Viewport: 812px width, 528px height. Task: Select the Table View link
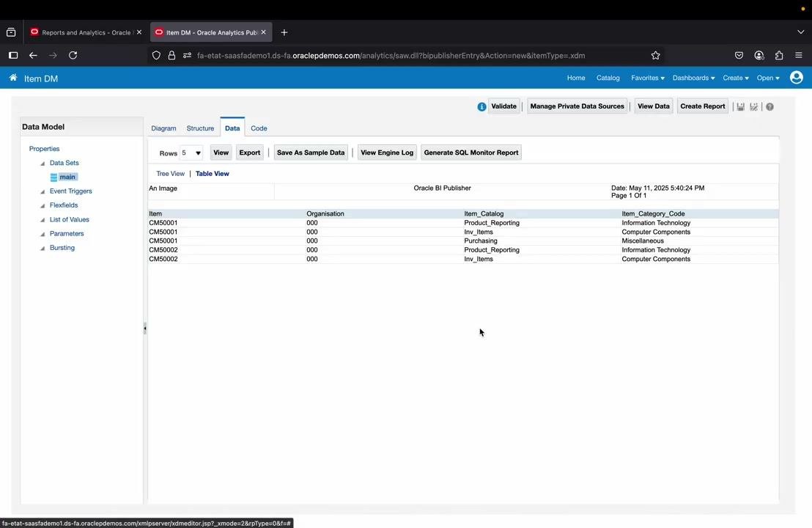[x=213, y=174]
